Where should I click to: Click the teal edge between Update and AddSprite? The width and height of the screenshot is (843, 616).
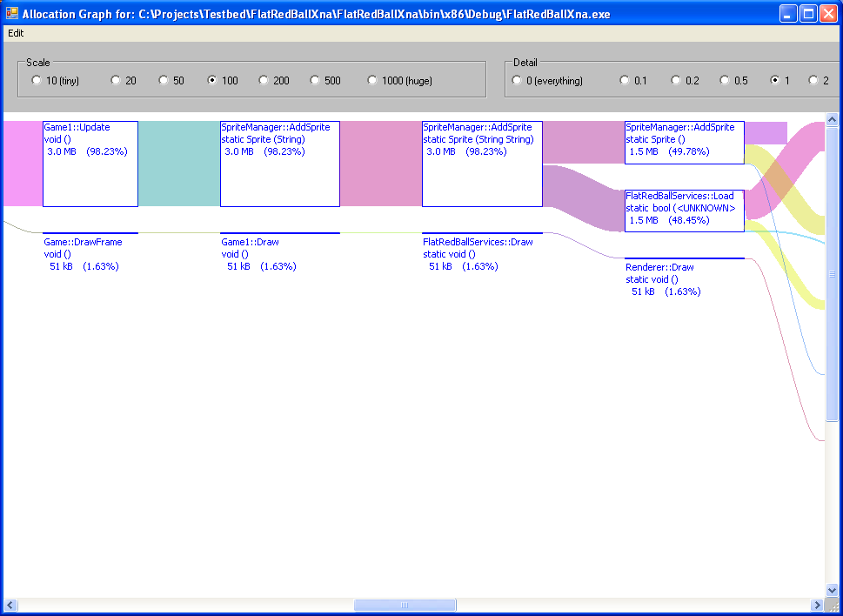click(x=179, y=164)
